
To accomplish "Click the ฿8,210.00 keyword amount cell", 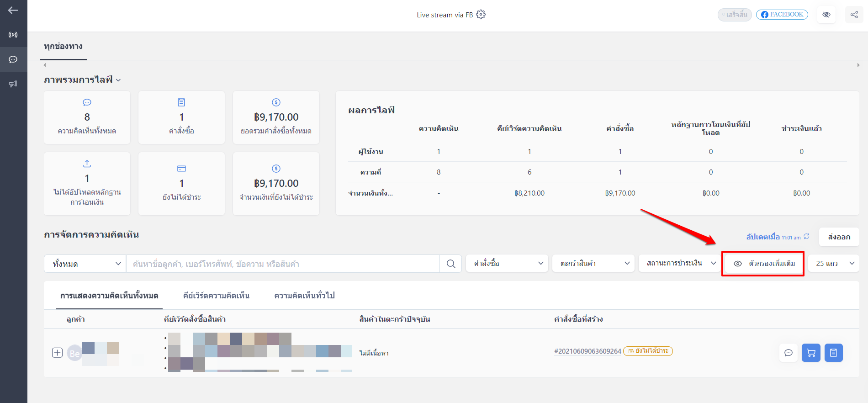I will tap(529, 193).
